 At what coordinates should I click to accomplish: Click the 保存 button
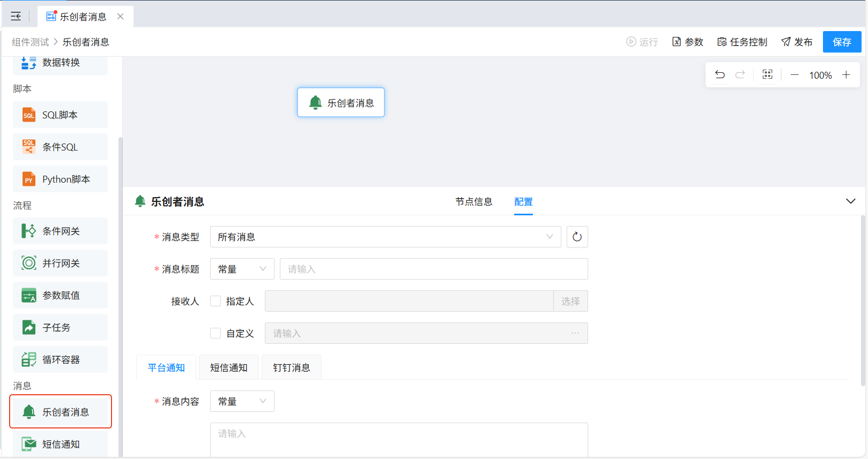(x=842, y=42)
